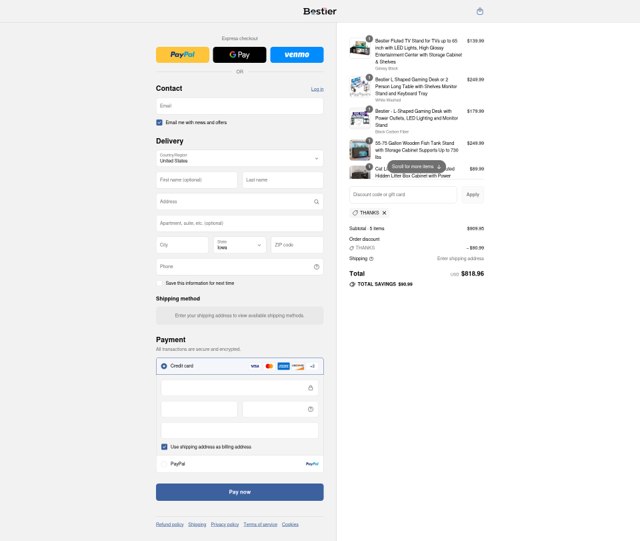Click the TOTAL SAVINGS tag icon
640x541 pixels.
tap(352, 284)
